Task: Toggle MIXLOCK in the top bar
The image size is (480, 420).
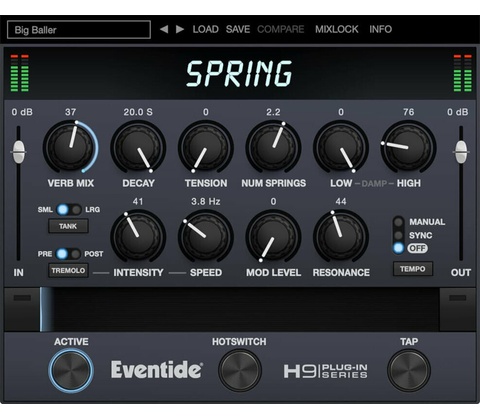Action: (337, 29)
